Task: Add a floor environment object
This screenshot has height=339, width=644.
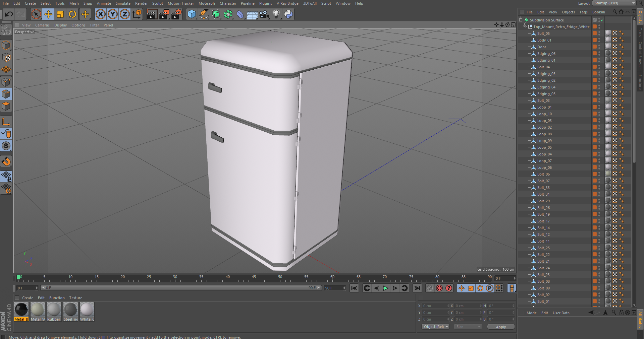Action: (x=252, y=14)
